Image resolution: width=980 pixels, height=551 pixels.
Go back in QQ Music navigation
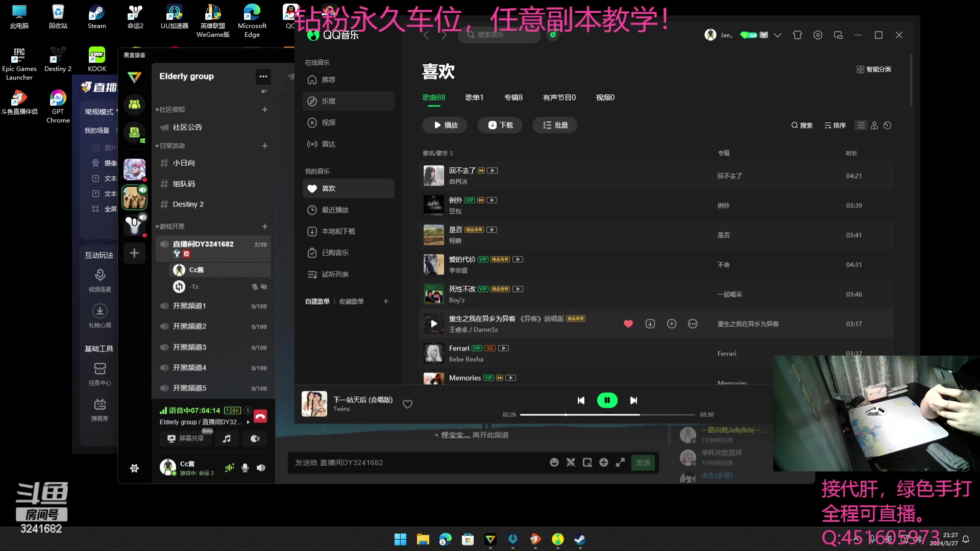(x=426, y=35)
